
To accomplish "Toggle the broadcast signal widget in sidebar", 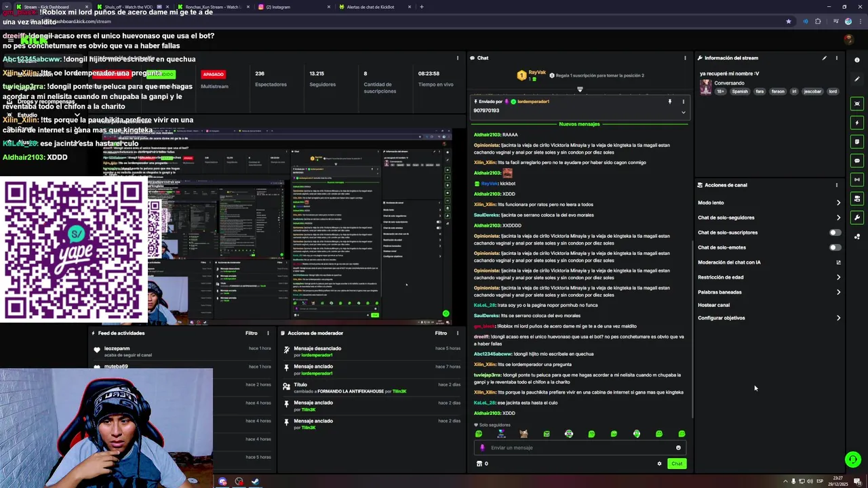I will pos(857,180).
